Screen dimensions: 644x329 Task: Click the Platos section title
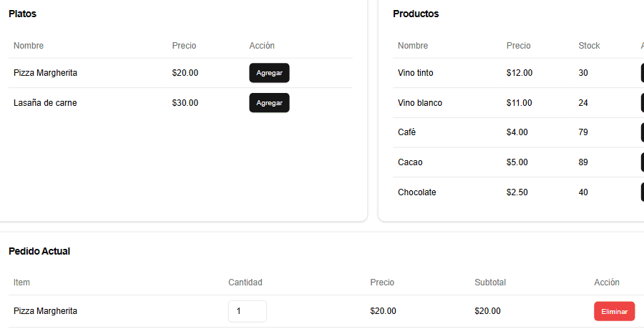click(x=23, y=14)
